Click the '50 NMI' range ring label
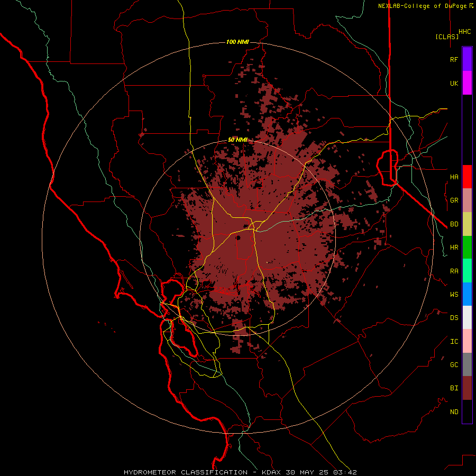This screenshot has height=476, width=476. (x=237, y=140)
